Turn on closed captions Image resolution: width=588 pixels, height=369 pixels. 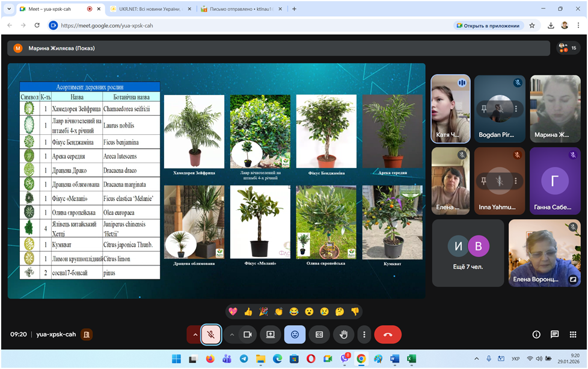pos(319,334)
